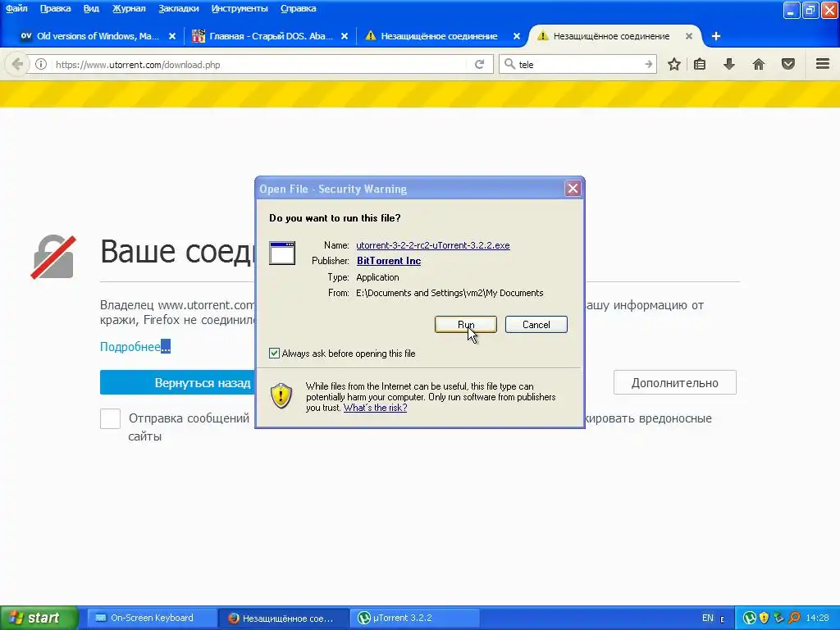Open the What's the risk? link
This screenshot has height=630, width=840.
tap(375, 407)
